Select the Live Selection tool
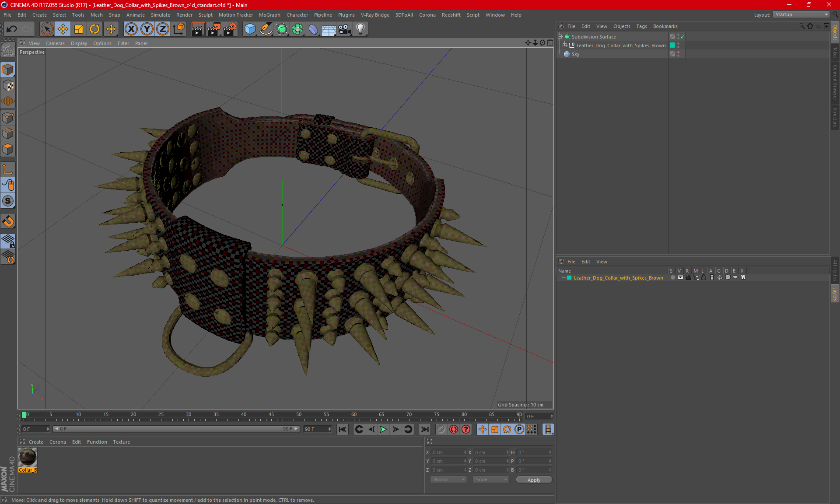840x504 pixels. 45,29
